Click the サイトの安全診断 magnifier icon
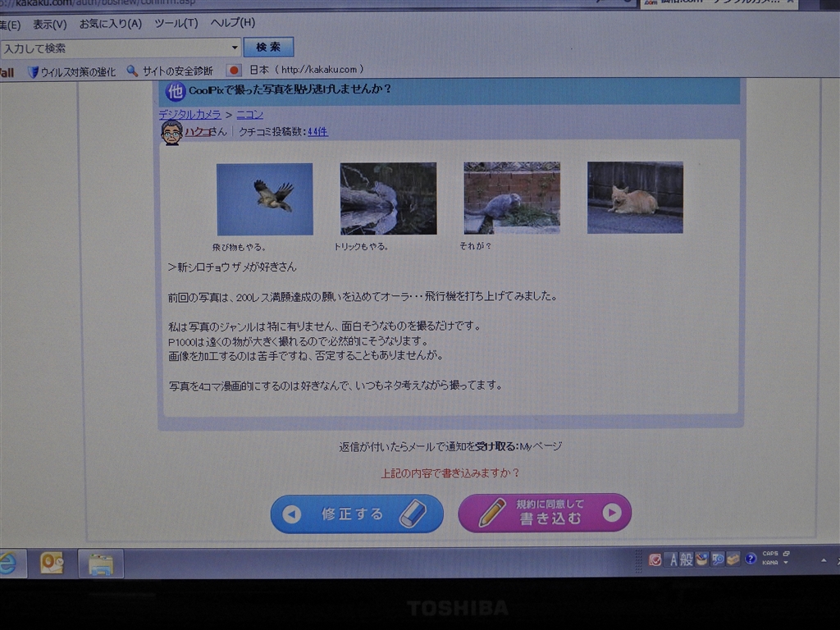Screen dimensions: 840x630 click(x=132, y=71)
